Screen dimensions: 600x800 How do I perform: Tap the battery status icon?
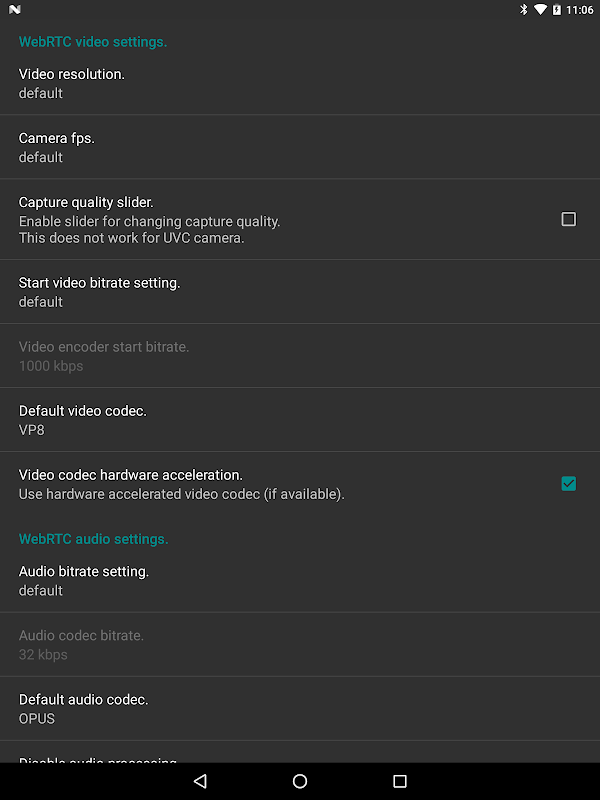click(x=556, y=10)
